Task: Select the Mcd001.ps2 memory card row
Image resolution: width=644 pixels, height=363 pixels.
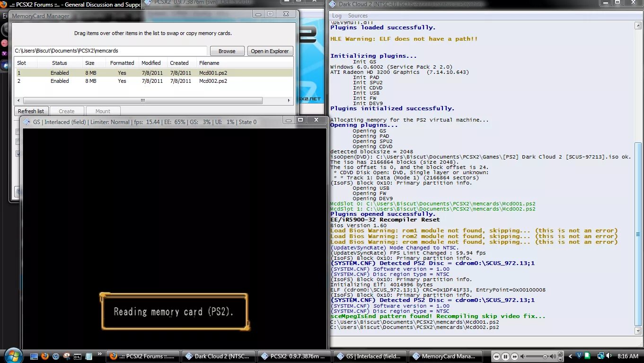Action: point(154,73)
